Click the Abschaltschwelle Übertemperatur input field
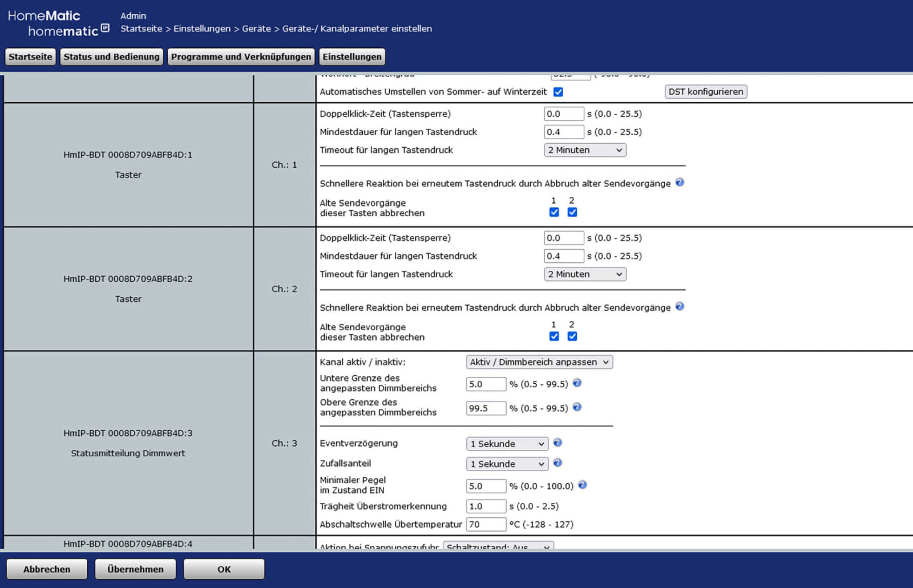 click(x=486, y=524)
